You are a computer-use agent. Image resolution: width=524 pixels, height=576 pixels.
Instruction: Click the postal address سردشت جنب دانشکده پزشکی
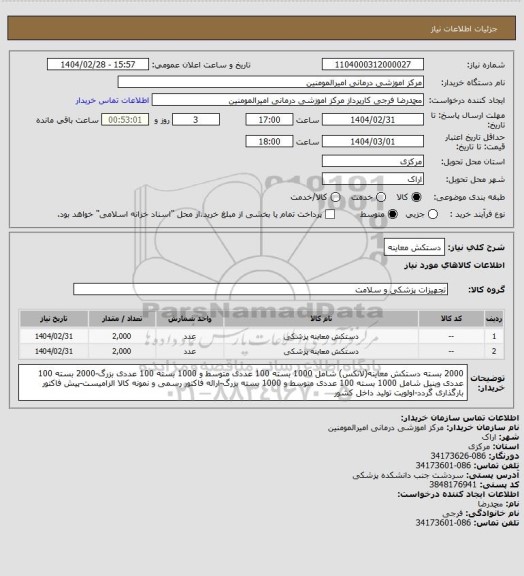click(408, 475)
